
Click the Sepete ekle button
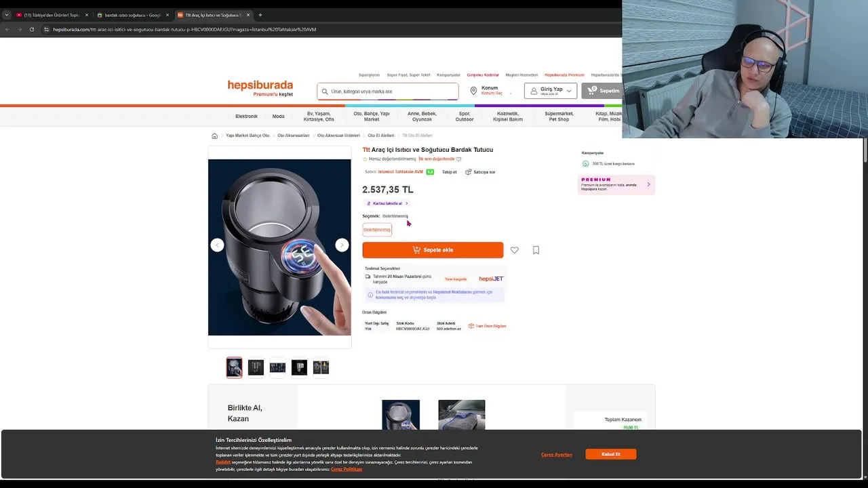click(x=433, y=250)
